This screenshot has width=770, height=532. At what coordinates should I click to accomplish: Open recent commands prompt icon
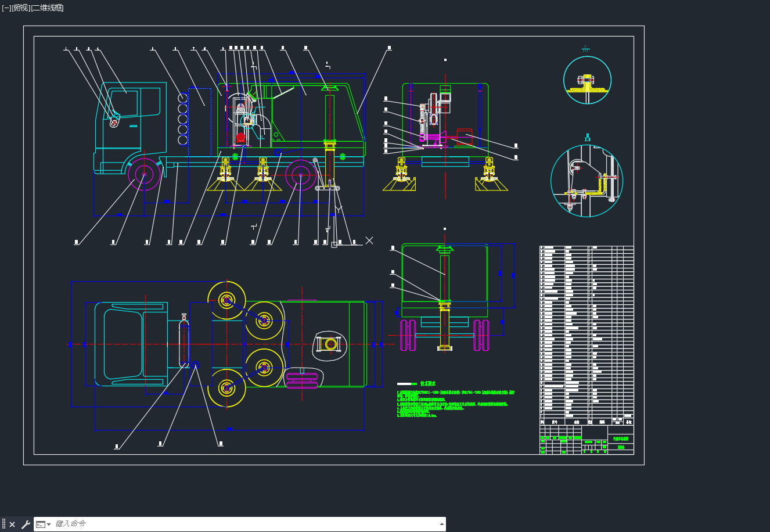tap(41, 524)
